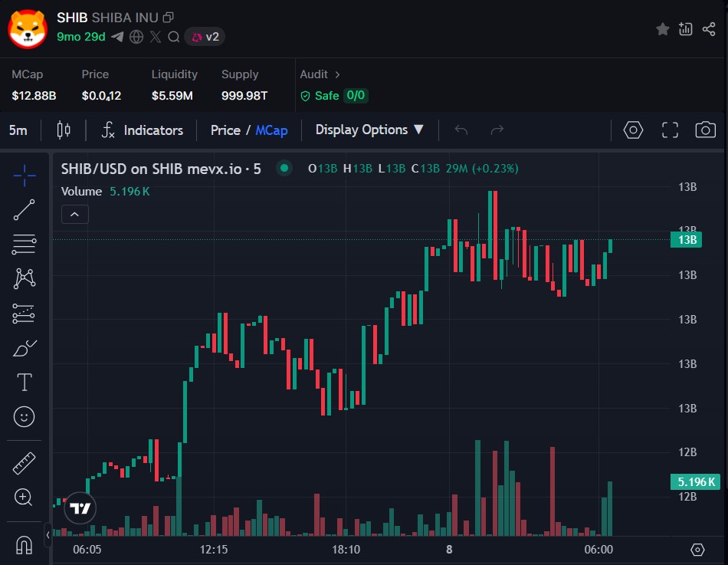The height and width of the screenshot is (565, 728).
Task: Switch chart to Price mode
Action: [x=225, y=130]
